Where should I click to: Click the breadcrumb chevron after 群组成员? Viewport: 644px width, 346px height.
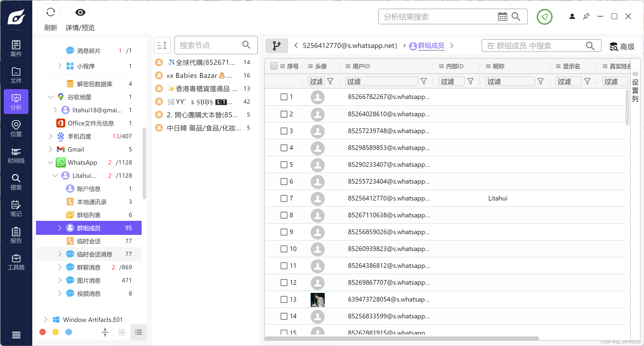point(451,45)
